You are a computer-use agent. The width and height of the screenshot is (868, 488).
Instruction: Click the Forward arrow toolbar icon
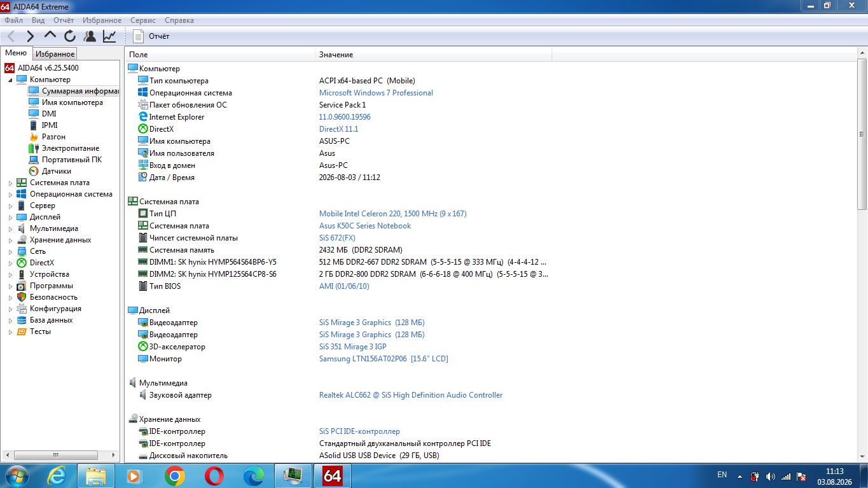(31, 36)
